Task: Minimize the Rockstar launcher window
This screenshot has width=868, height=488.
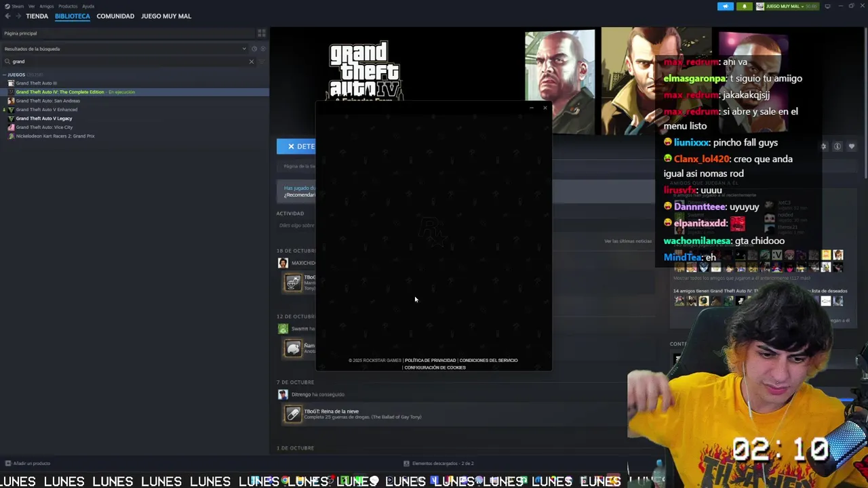Action: point(532,108)
